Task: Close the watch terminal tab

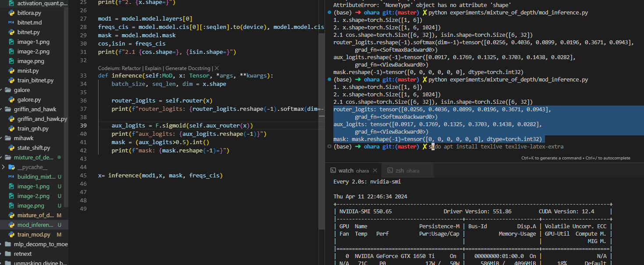Action: 375,170
